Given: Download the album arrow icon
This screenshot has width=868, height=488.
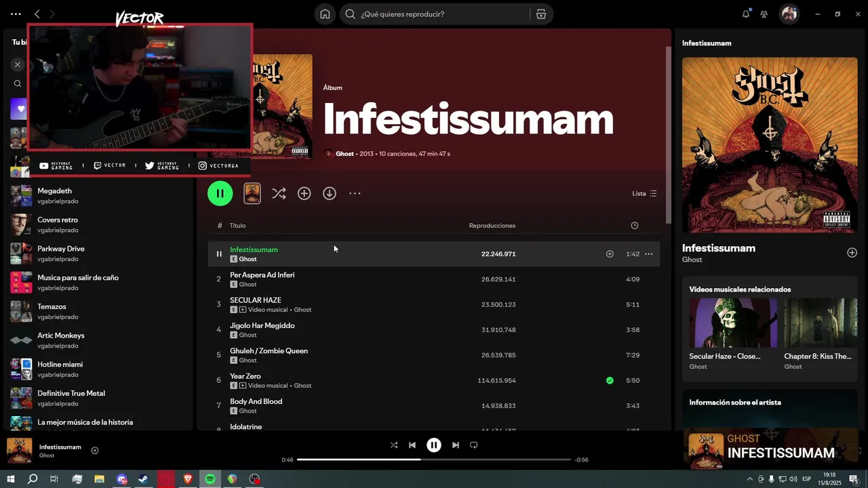Looking at the screenshot, I should [x=330, y=193].
